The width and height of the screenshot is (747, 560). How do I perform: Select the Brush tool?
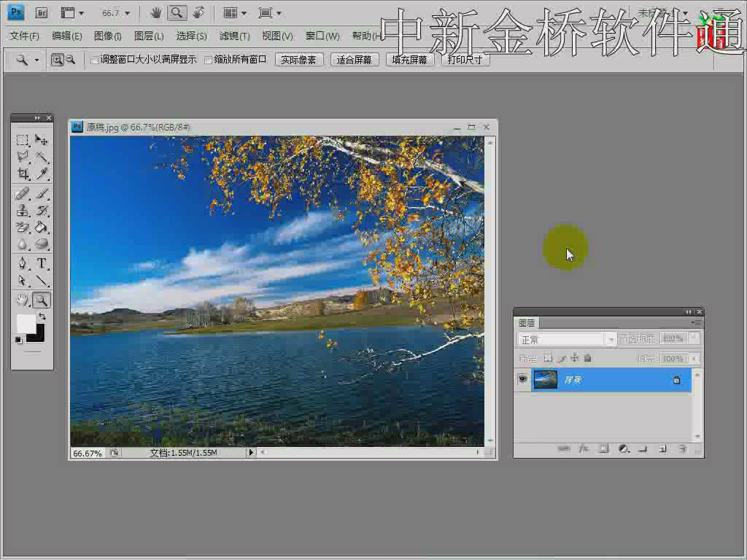[42, 193]
